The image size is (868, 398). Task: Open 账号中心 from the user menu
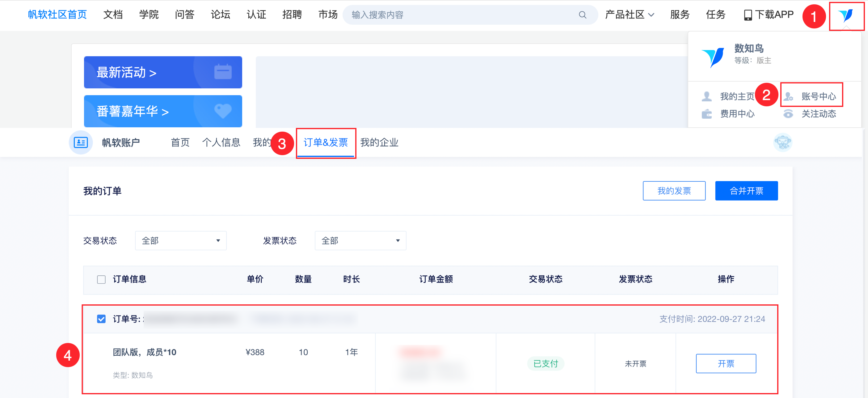tap(818, 96)
